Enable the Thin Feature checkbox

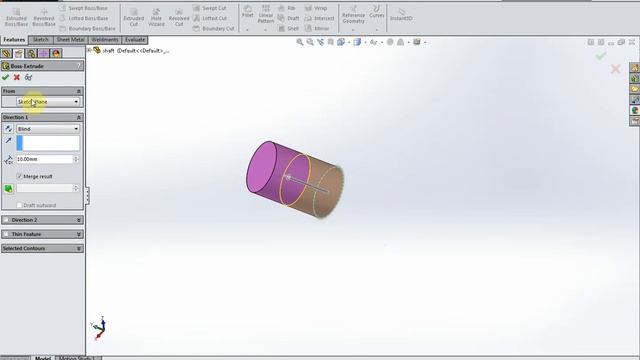pyautogui.click(x=6, y=234)
